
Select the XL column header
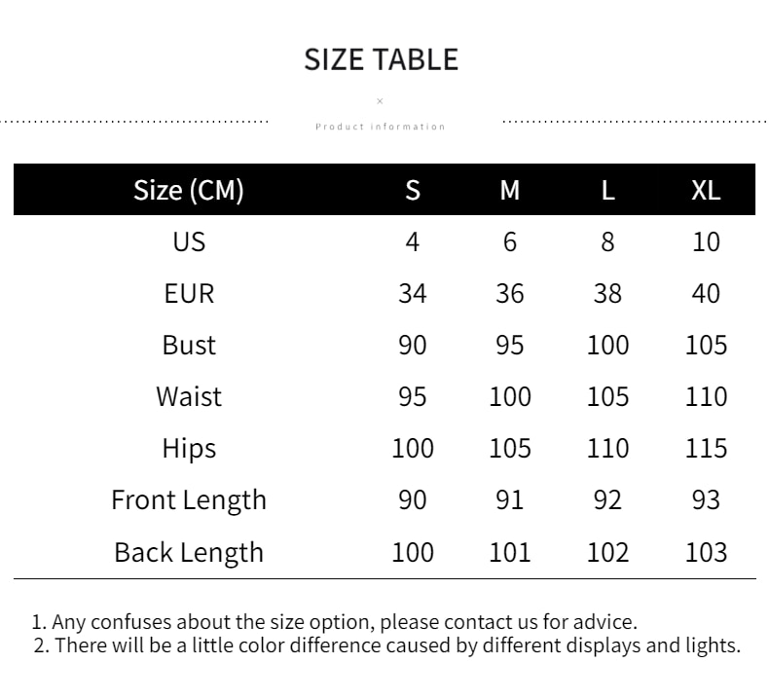pos(706,190)
